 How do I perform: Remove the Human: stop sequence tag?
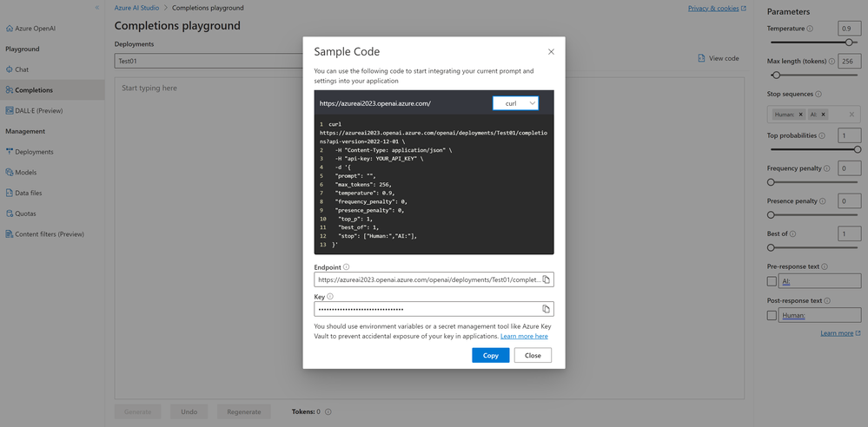click(801, 115)
